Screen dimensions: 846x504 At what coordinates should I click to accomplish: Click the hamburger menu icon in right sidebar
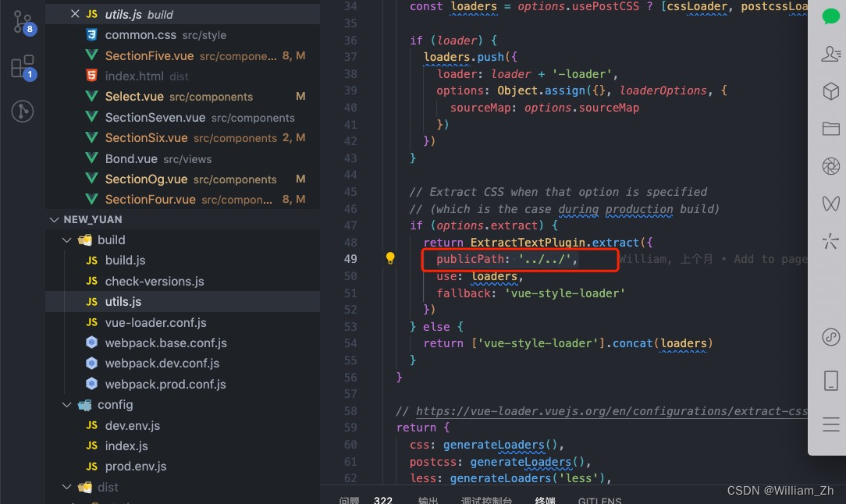point(830,424)
